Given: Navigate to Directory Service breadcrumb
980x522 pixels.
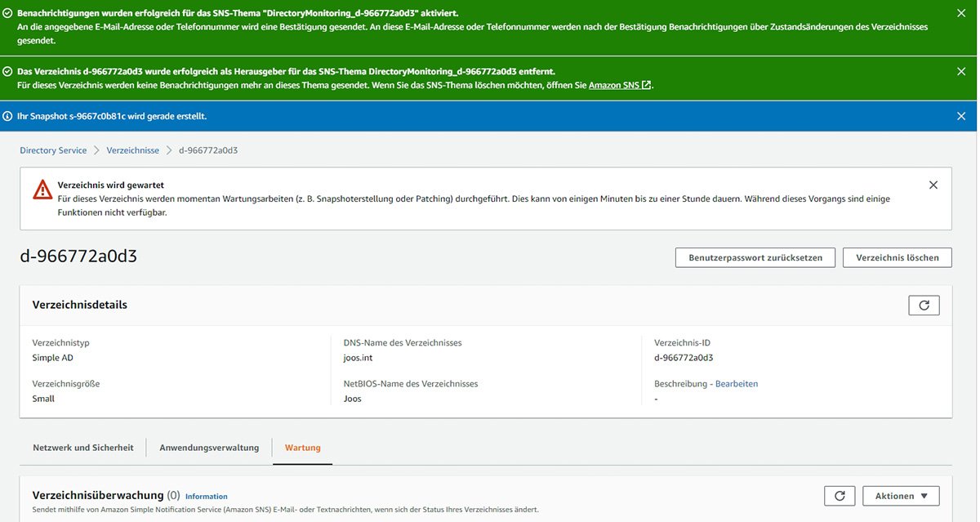Looking at the screenshot, I should pos(52,149).
